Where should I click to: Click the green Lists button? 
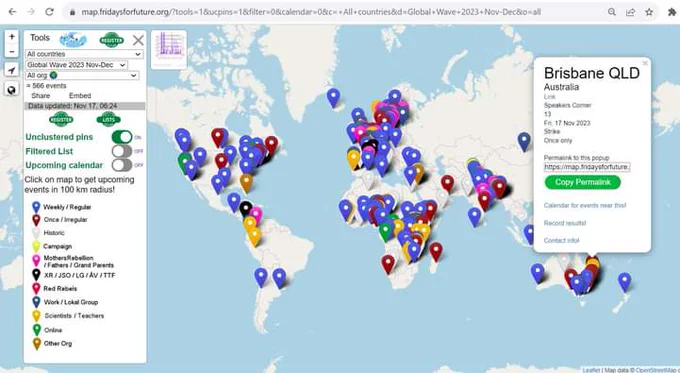(108, 119)
